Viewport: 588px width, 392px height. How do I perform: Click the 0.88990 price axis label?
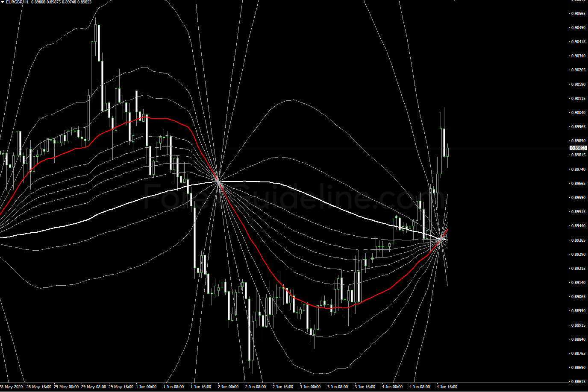pyautogui.click(x=579, y=311)
